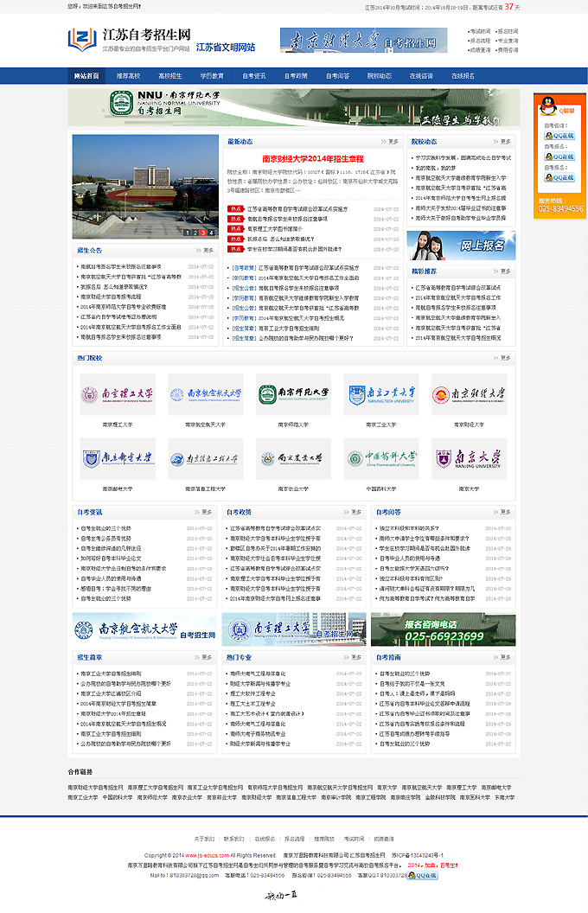Open the 南京航空航天大学自考招生网 lower banner

(144, 629)
